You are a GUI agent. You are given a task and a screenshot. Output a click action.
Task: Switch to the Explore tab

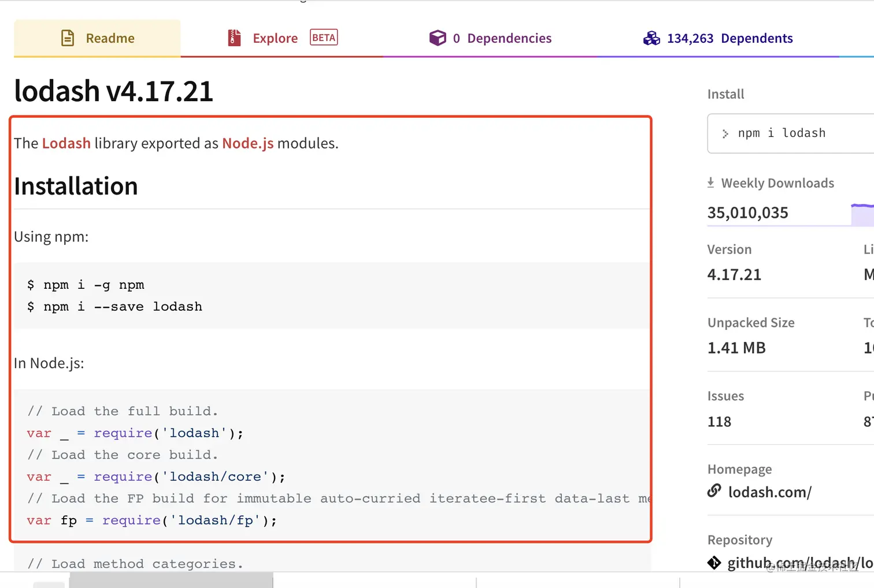coord(275,38)
